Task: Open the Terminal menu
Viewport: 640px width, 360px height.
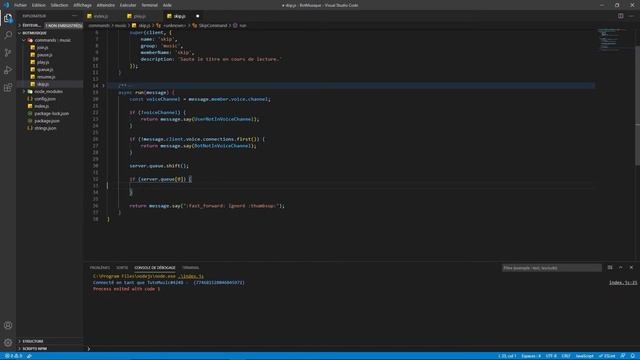Action: (x=149, y=5)
